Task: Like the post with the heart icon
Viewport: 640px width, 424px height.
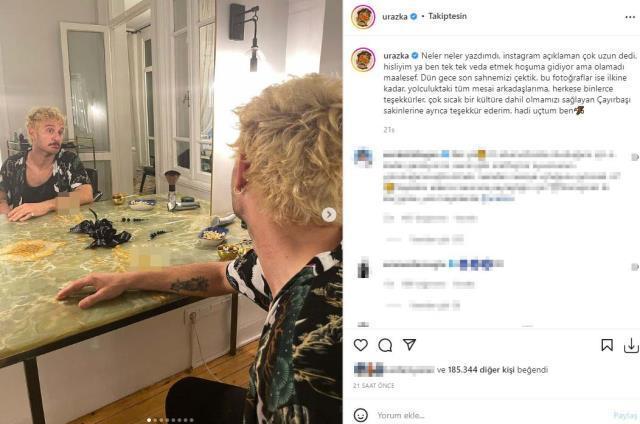Action: (360, 345)
